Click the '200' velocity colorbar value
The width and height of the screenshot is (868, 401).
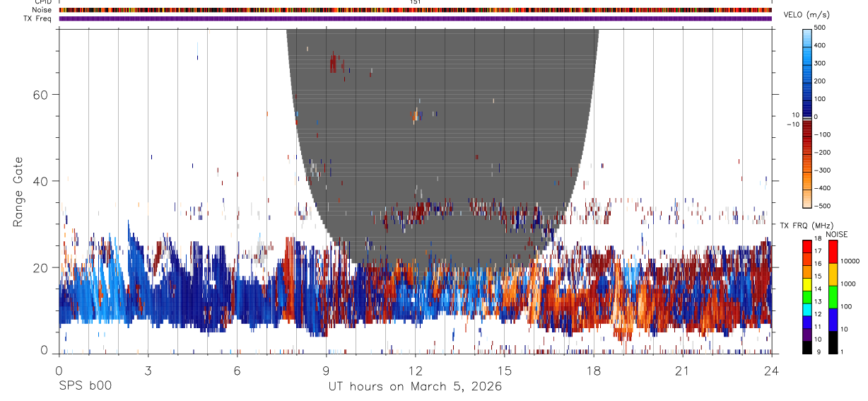click(820, 81)
